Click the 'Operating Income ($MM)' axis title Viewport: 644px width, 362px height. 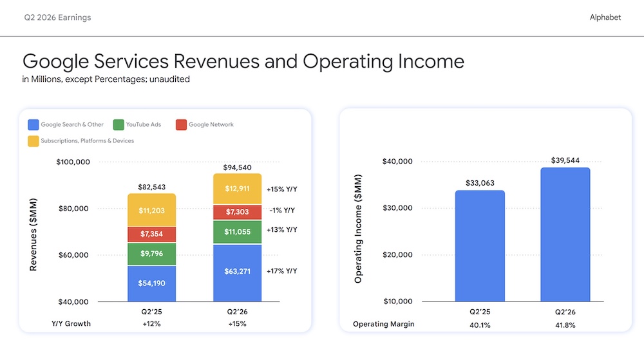click(x=358, y=229)
